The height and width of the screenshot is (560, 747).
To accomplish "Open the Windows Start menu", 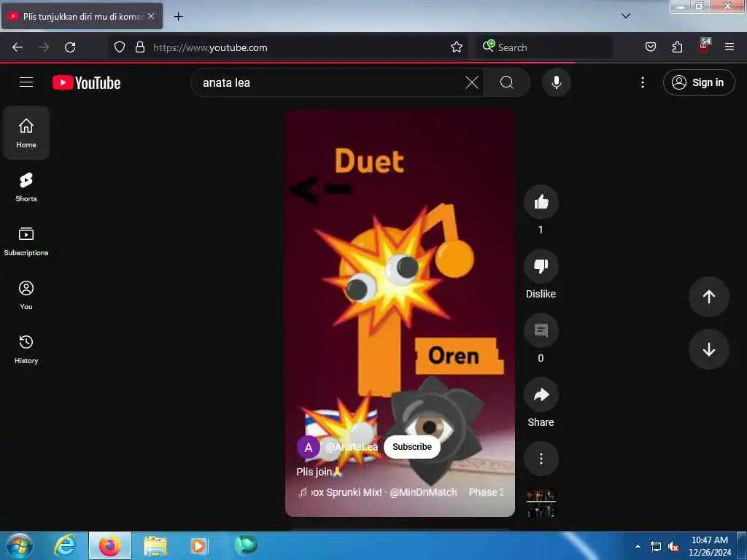I will [x=20, y=545].
